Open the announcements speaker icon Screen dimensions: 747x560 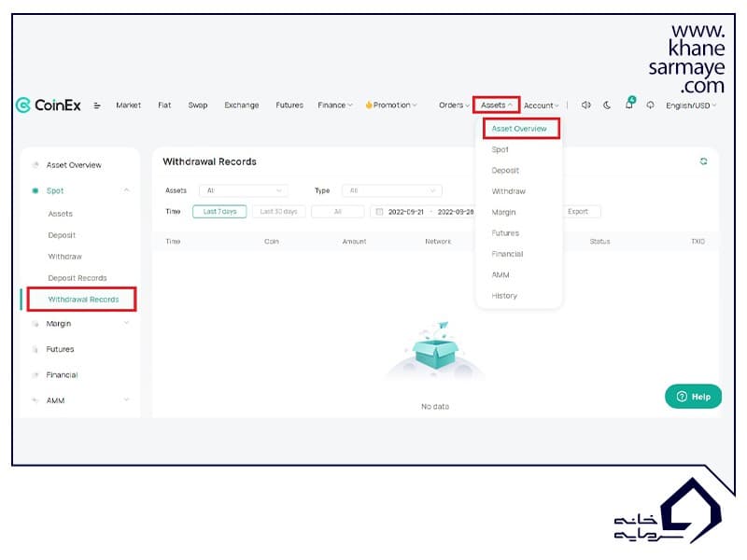586,105
